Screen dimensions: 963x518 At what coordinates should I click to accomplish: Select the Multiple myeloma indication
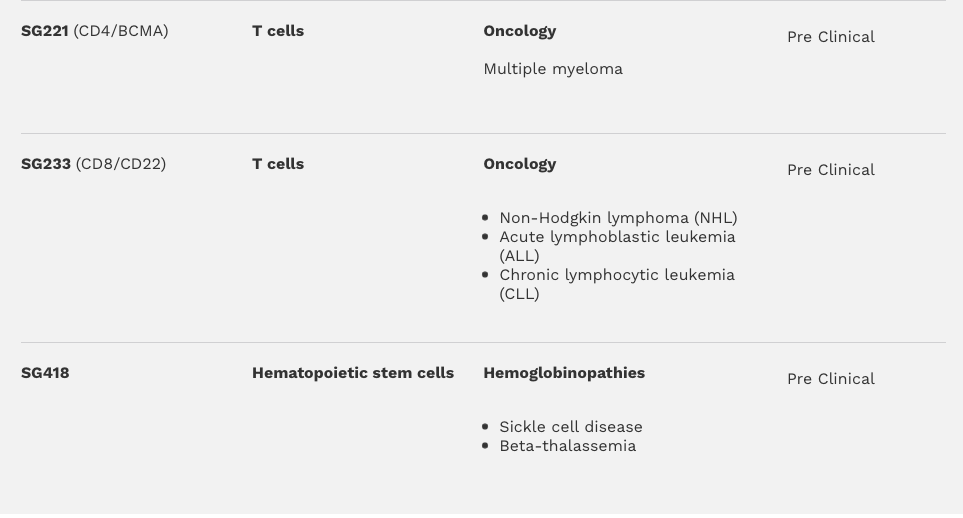[553, 69]
